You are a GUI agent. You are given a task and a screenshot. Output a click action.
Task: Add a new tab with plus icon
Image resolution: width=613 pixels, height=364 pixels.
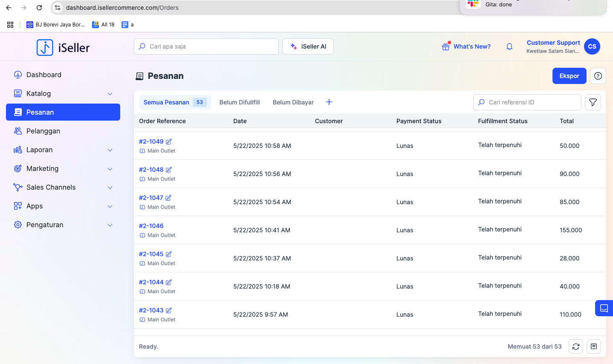click(x=329, y=102)
